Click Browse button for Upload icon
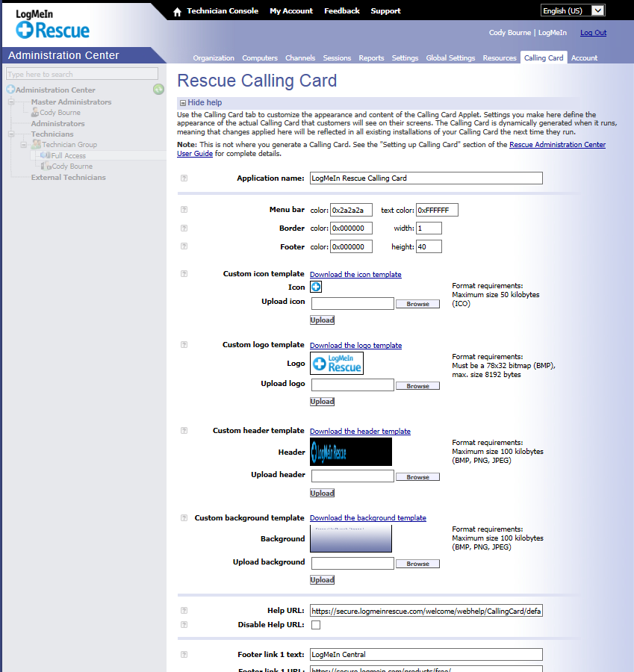This screenshot has width=634, height=672. (417, 304)
